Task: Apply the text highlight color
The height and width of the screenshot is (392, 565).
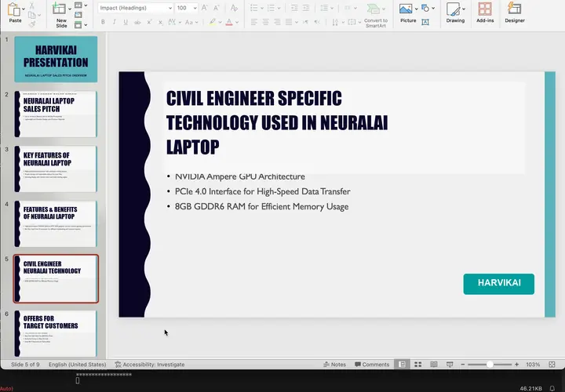Action: (212, 22)
